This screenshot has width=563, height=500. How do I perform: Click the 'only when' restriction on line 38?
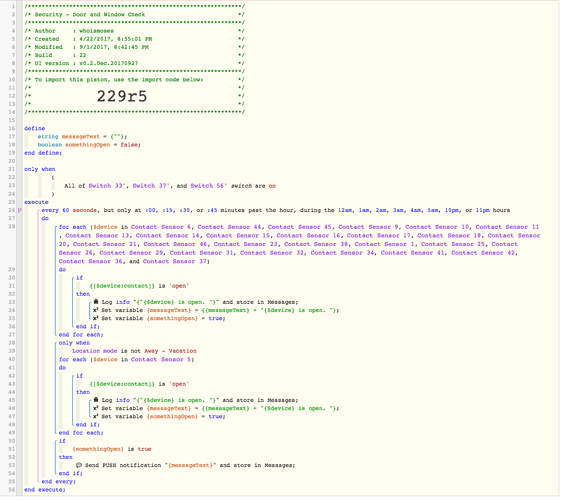(x=74, y=344)
